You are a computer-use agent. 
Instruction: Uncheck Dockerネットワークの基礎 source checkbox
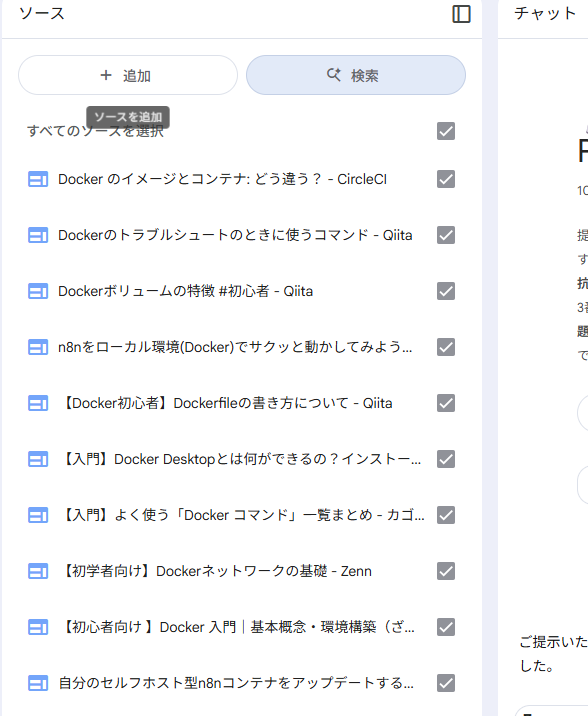click(446, 571)
